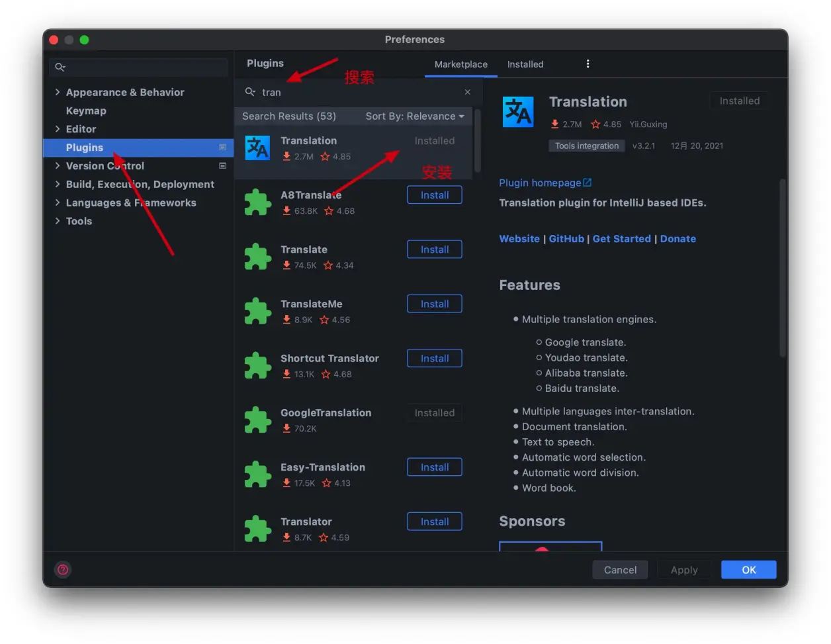Click the Apply button
Screen dimensions: 831x644
click(x=684, y=570)
